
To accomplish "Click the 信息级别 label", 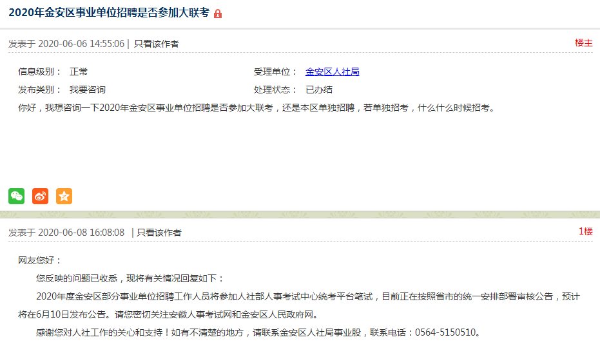I will (39, 72).
